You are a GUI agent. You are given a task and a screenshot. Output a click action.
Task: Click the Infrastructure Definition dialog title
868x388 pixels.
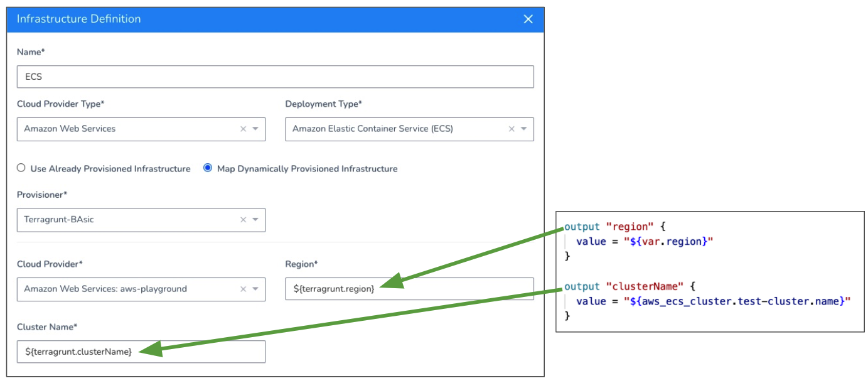coord(79,19)
